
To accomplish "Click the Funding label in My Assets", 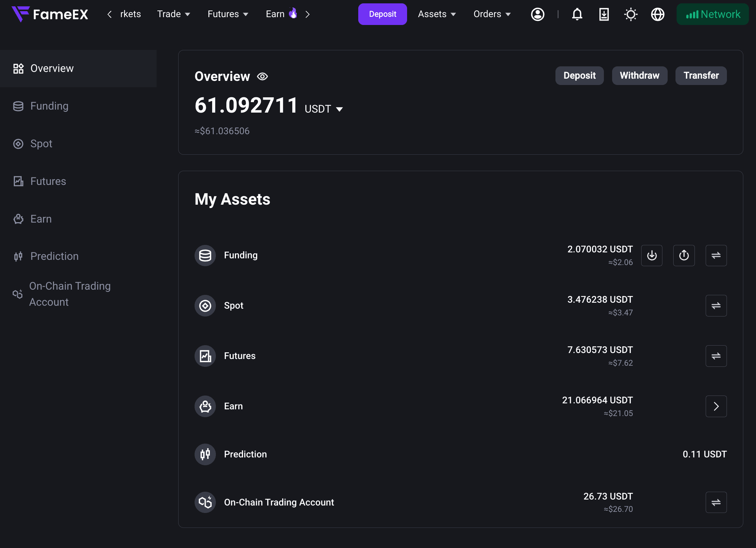I will [241, 255].
